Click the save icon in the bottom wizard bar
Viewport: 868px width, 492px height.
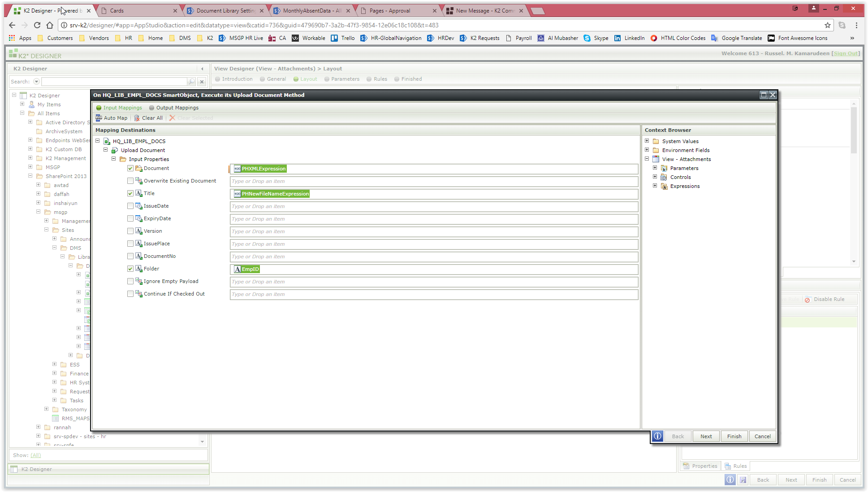tap(743, 480)
